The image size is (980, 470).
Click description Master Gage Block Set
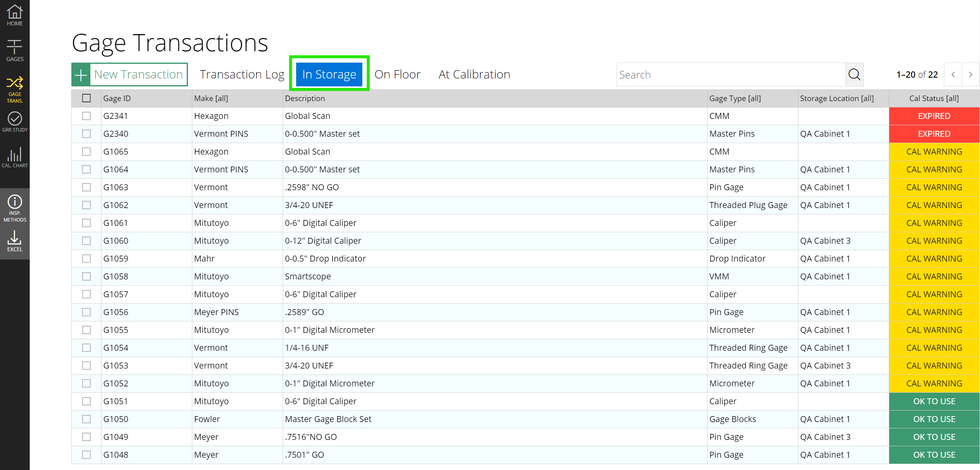(x=328, y=419)
